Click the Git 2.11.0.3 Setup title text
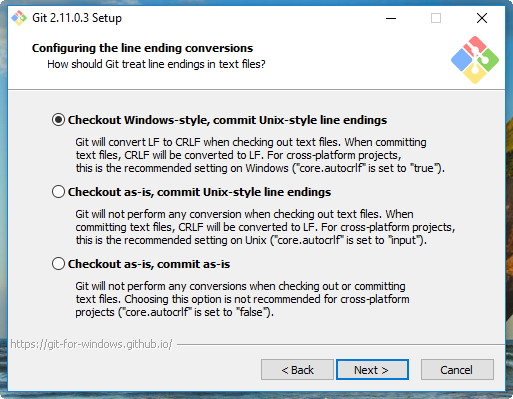The image size is (513, 399). point(77,18)
